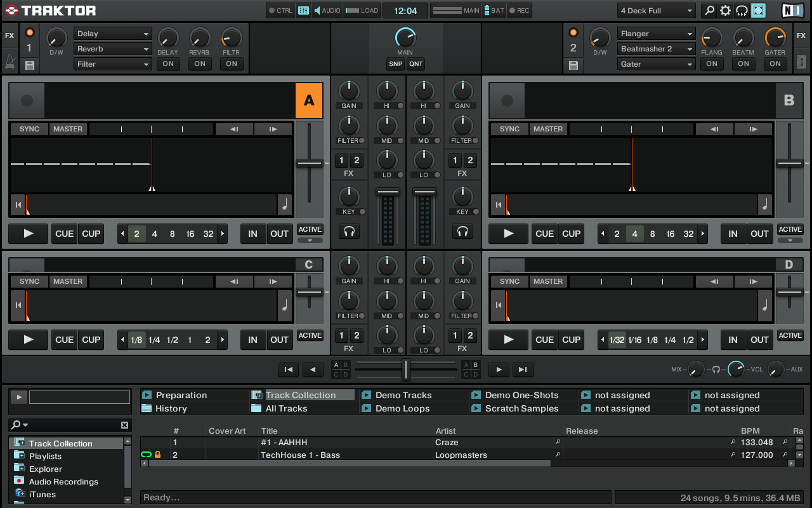812x508 pixels.
Task: Click Deck A tempo fader
Action: pyautogui.click(x=310, y=163)
